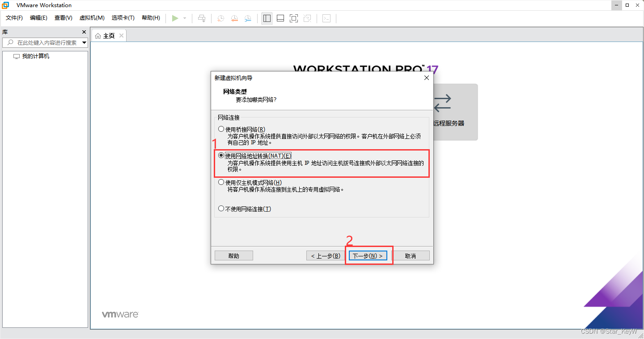Viewport: 644px width, 339px height.
Task: Open the library search filter dropdown
Action: pyautogui.click(x=83, y=43)
